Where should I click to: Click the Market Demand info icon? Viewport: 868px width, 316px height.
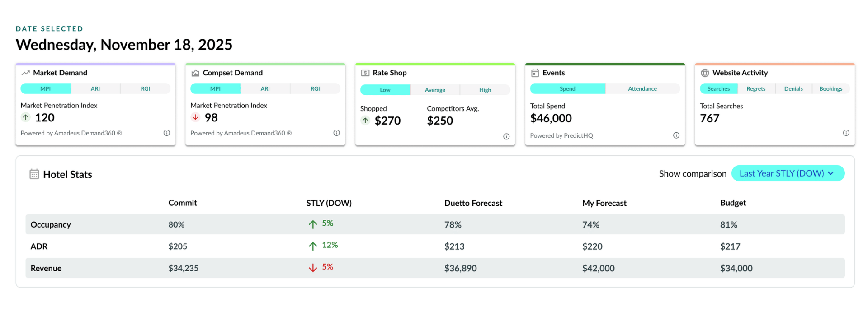click(x=167, y=133)
